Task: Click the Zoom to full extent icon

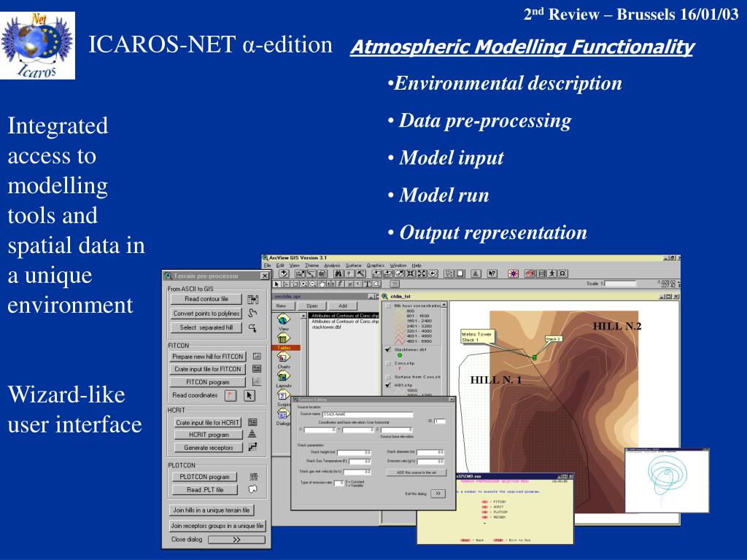Action: pyautogui.click(x=377, y=273)
